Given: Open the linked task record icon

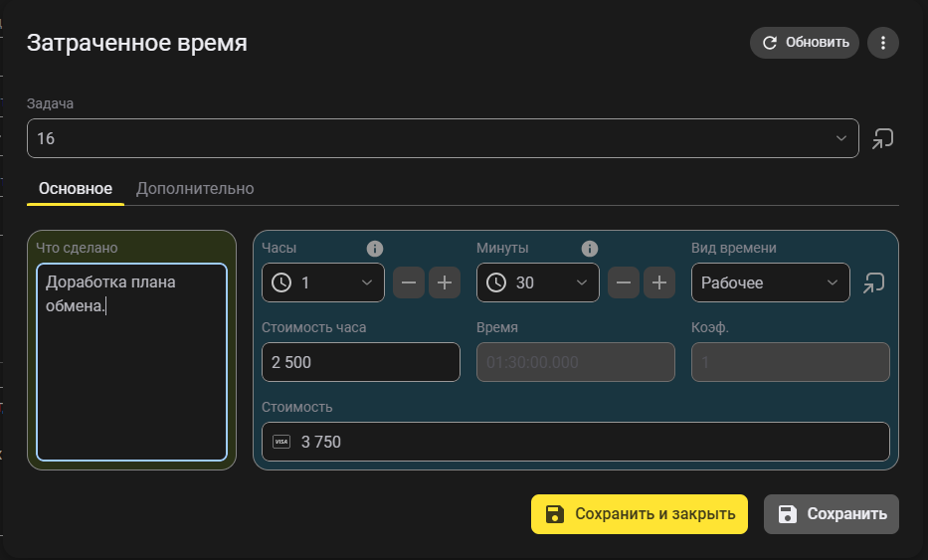Looking at the screenshot, I should (x=882, y=139).
